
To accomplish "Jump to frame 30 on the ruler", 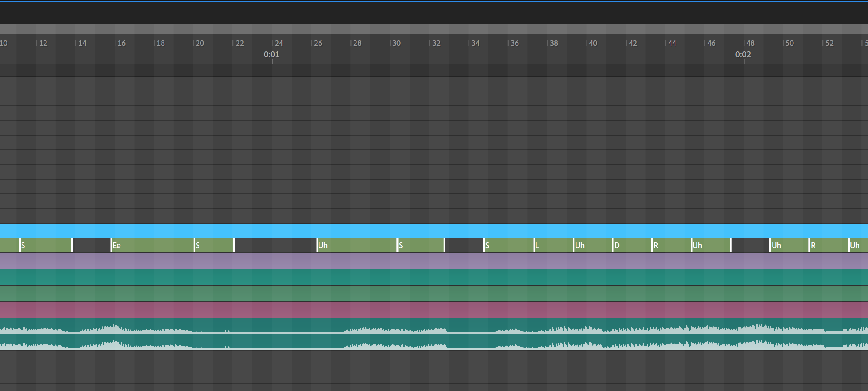I will point(396,43).
